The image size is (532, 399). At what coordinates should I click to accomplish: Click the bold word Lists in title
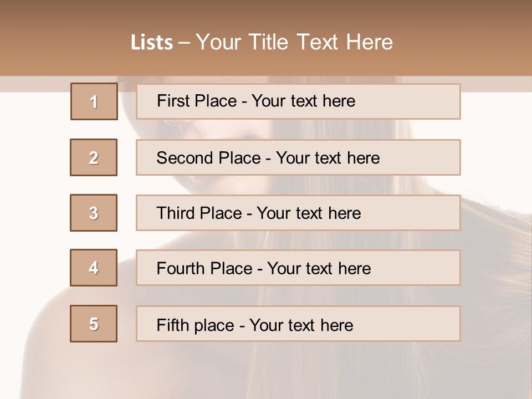(x=152, y=43)
